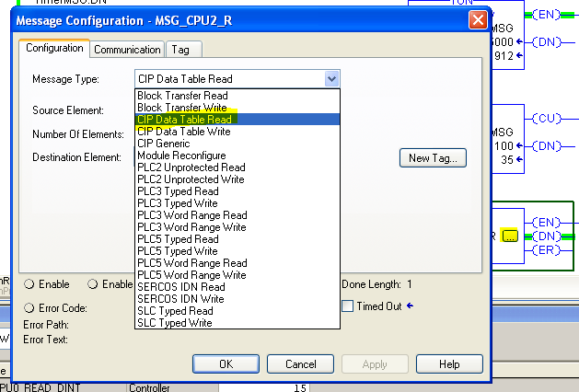Click the second Enable indicator beside dropdown
579x392 pixels.
[x=92, y=283]
